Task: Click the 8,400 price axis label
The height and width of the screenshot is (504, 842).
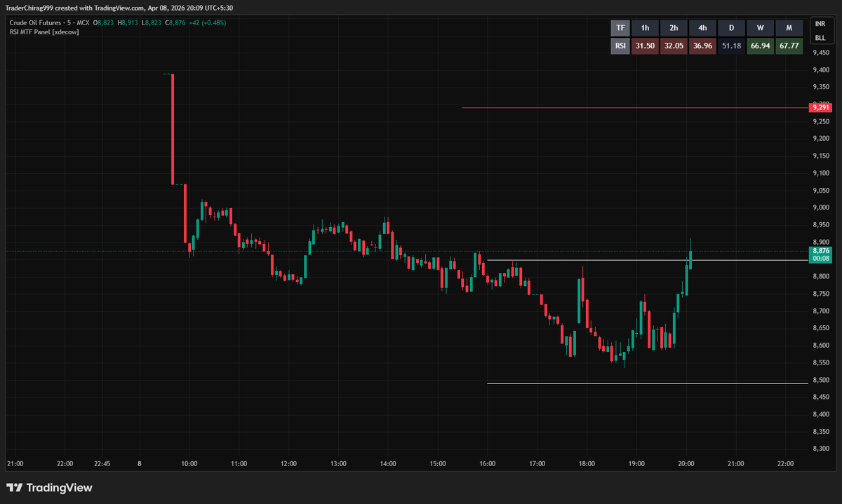Action: coord(821,415)
